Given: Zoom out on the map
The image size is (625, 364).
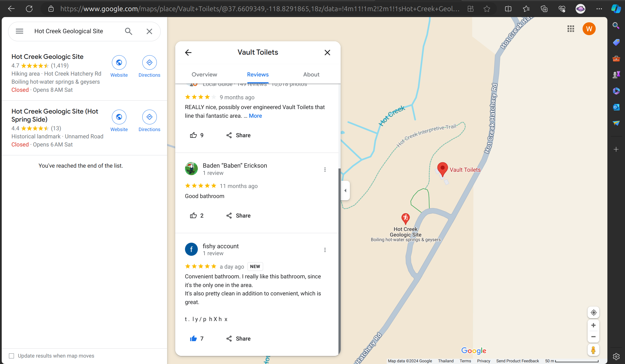Looking at the screenshot, I should point(593,337).
